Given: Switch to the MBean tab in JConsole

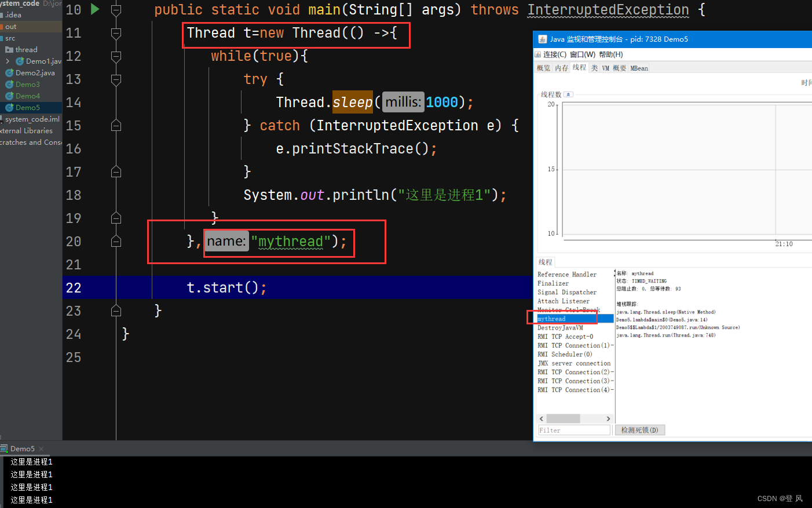Looking at the screenshot, I should click(x=639, y=68).
